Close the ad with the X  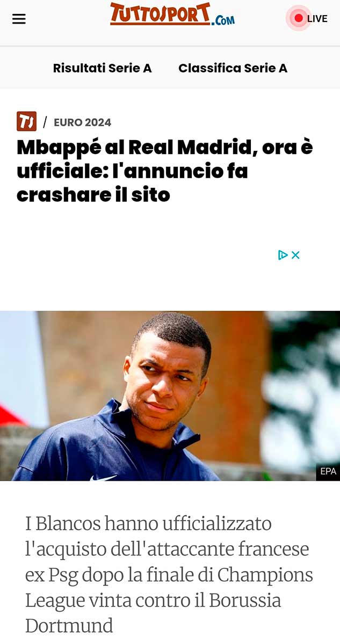click(x=295, y=255)
